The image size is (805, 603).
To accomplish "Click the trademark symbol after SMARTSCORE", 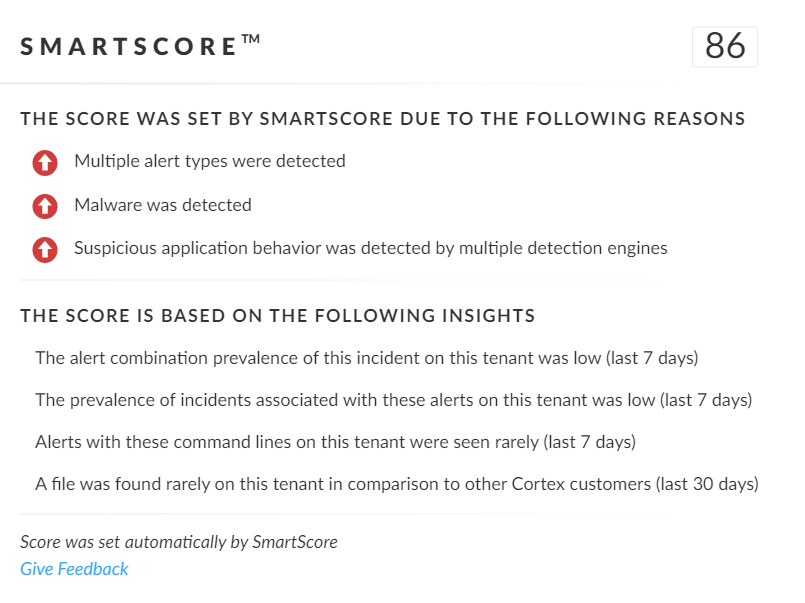I will [251, 40].
